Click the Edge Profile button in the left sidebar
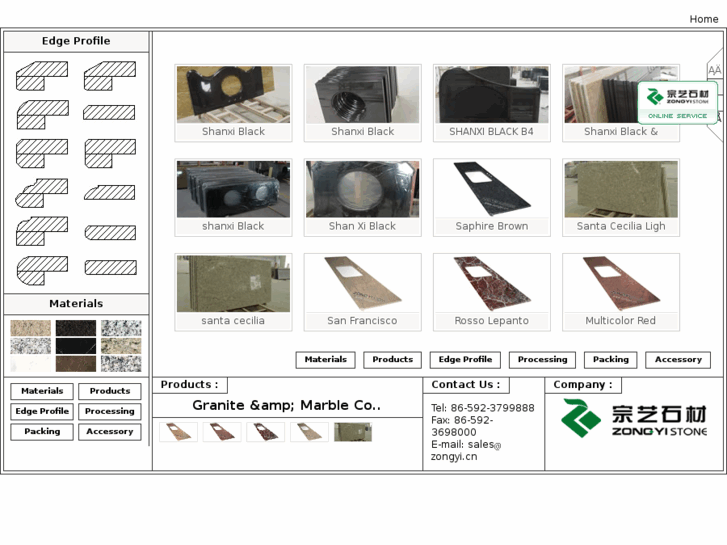This screenshot has width=727, height=545. click(42, 411)
